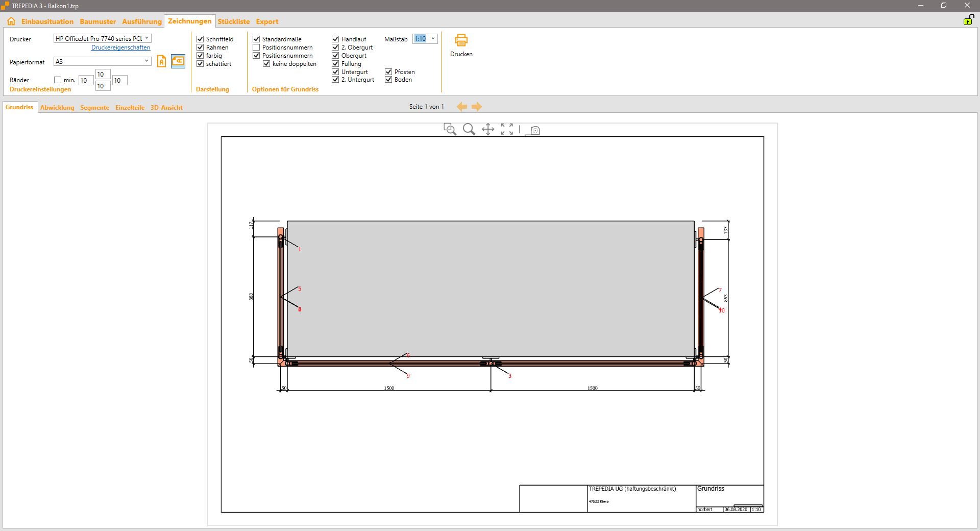The height and width of the screenshot is (531, 980).
Task: Select the tape measure tool
Action: 533,130
